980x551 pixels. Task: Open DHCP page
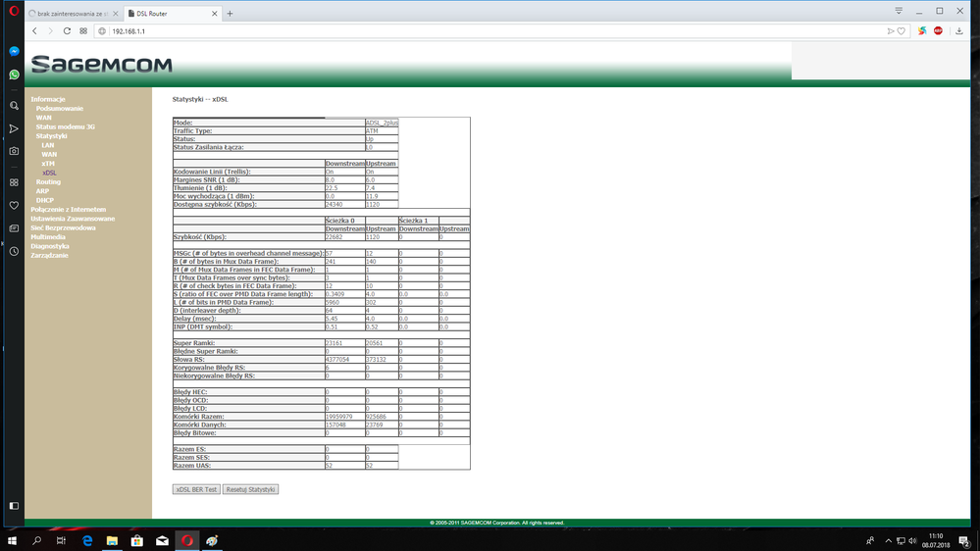click(x=45, y=201)
